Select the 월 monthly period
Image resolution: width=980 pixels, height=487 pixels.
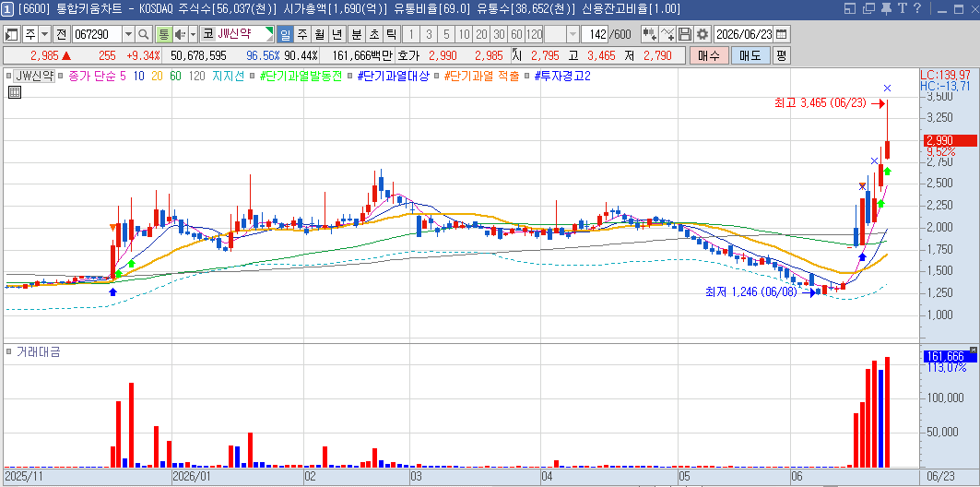point(319,34)
